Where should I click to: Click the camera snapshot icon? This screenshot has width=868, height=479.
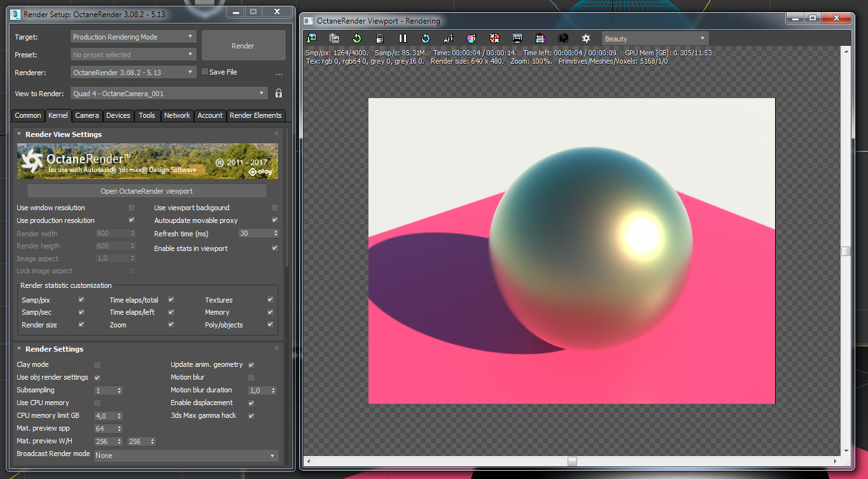tap(563, 39)
